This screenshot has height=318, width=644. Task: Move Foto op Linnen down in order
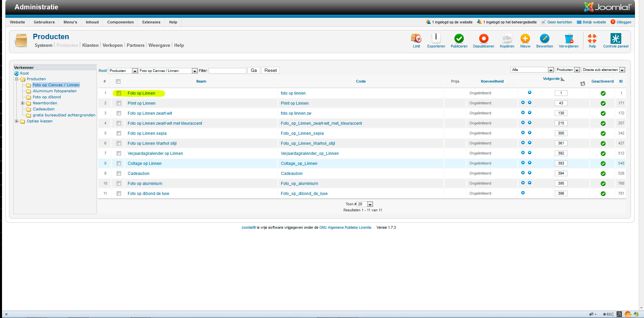coord(530,93)
